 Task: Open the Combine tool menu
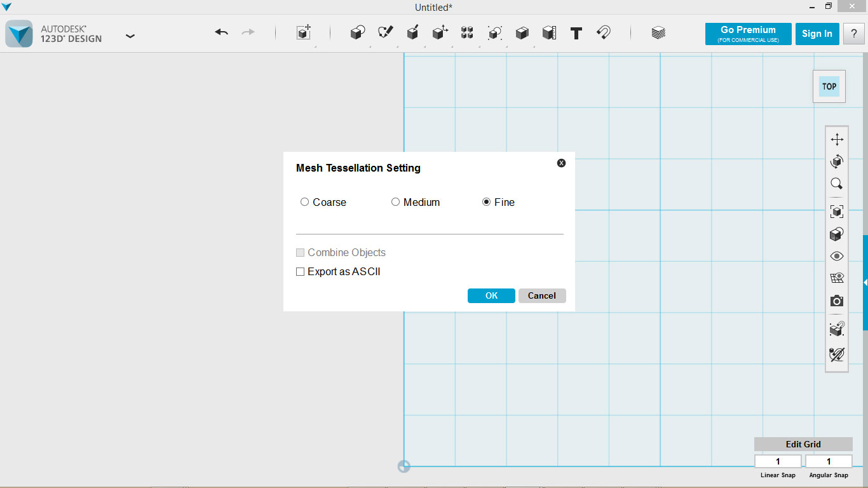[x=522, y=32]
